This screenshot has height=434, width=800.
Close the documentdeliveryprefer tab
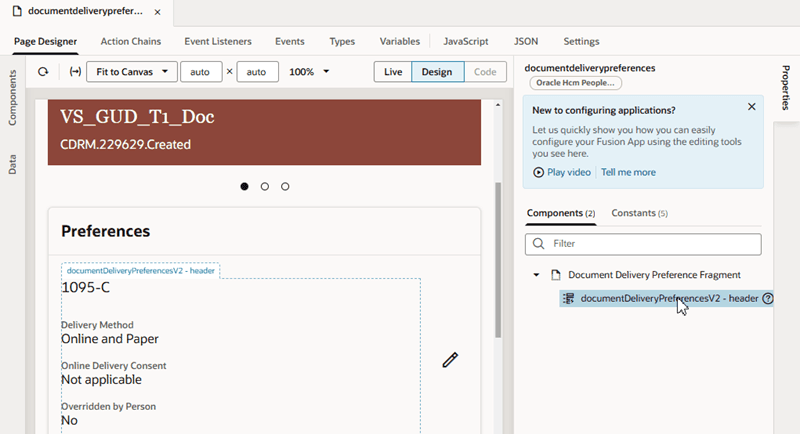pos(158,12)
